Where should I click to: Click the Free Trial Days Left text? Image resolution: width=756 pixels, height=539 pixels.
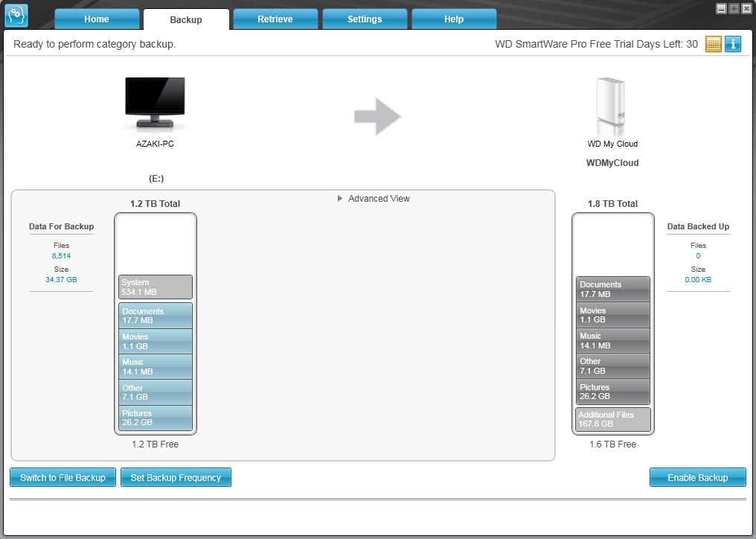[x=597, y=44]
